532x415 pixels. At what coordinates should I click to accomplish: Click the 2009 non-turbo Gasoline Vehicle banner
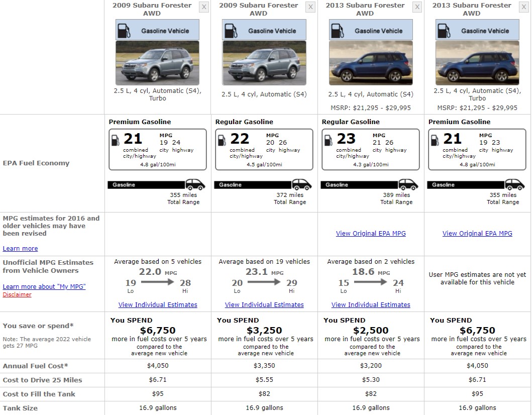pyautogui.click(x=264, y=30)
